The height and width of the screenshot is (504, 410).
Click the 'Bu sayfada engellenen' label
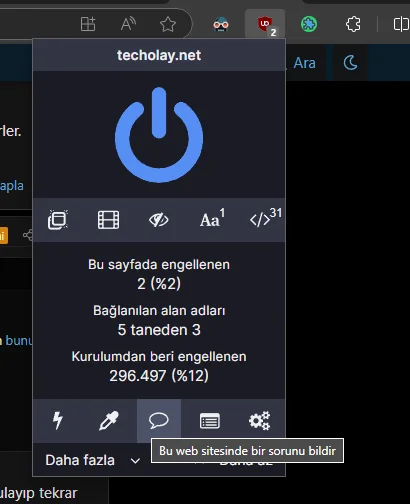(159, 265)
